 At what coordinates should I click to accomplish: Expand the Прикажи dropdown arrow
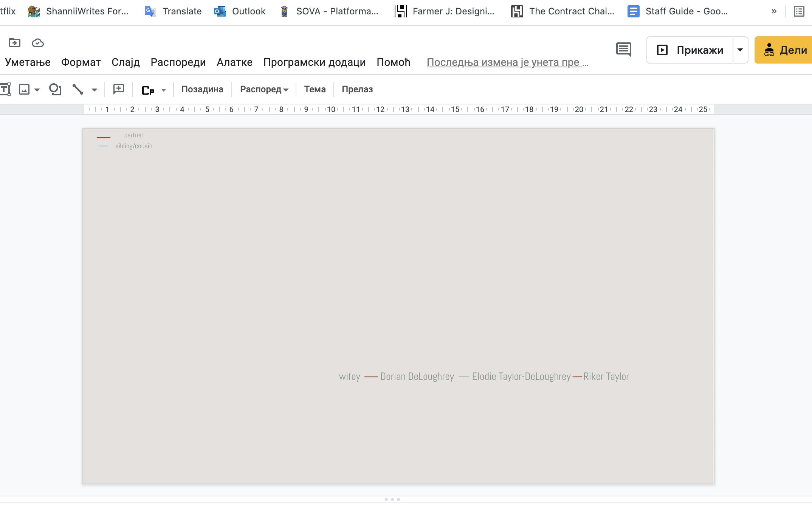740,50
